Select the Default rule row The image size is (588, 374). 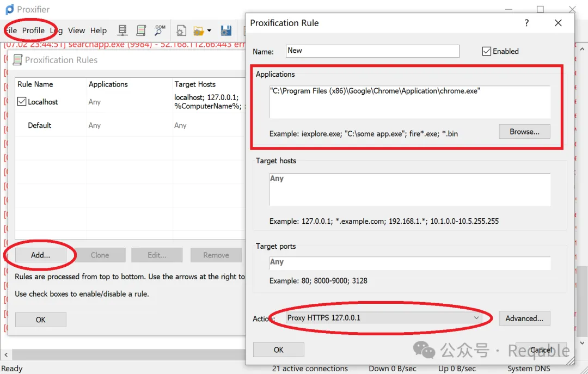[x=130, y=125]
